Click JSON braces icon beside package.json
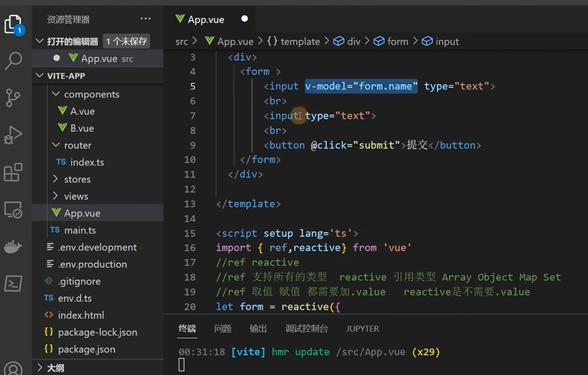588x375 pixels. [49, 349]
